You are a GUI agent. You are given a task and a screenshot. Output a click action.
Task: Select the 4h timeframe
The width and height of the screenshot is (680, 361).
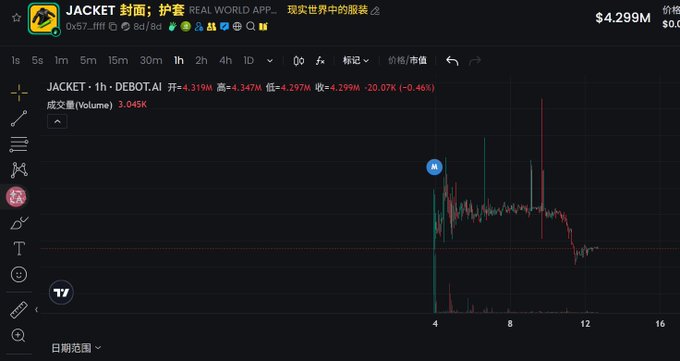pos(226,61)
